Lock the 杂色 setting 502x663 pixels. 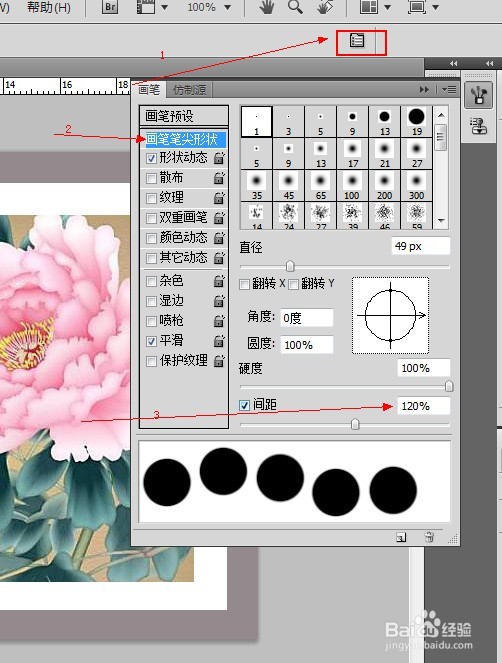coord(219,281)
